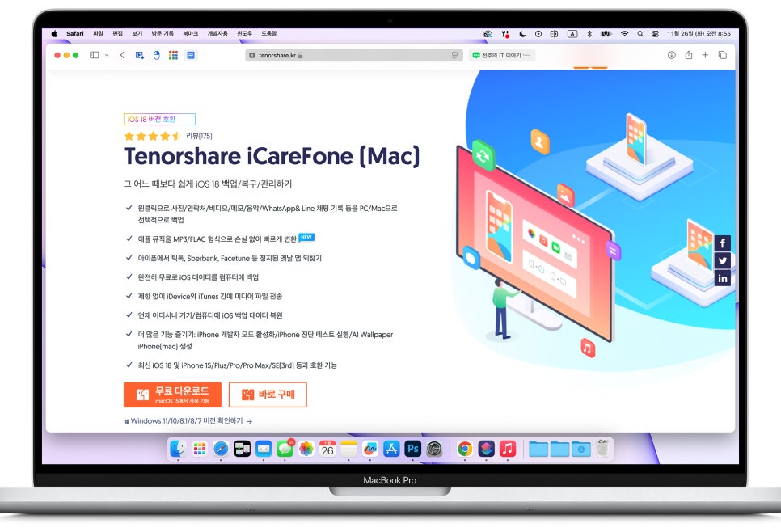Open Photos from the Dock

point(306,449)
